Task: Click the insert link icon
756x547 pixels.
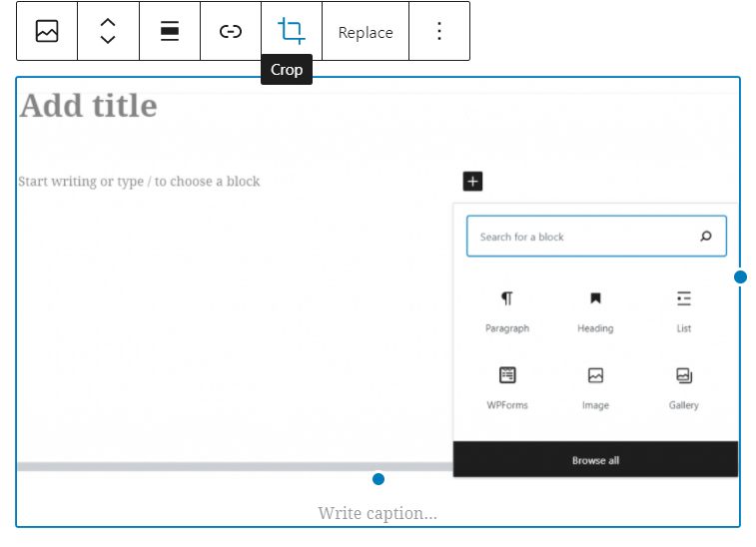Action: coord(231,32)
